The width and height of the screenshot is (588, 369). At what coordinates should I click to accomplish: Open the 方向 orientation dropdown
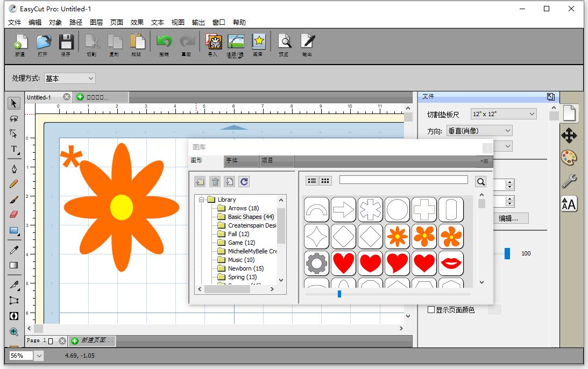[x=479, y=131]
